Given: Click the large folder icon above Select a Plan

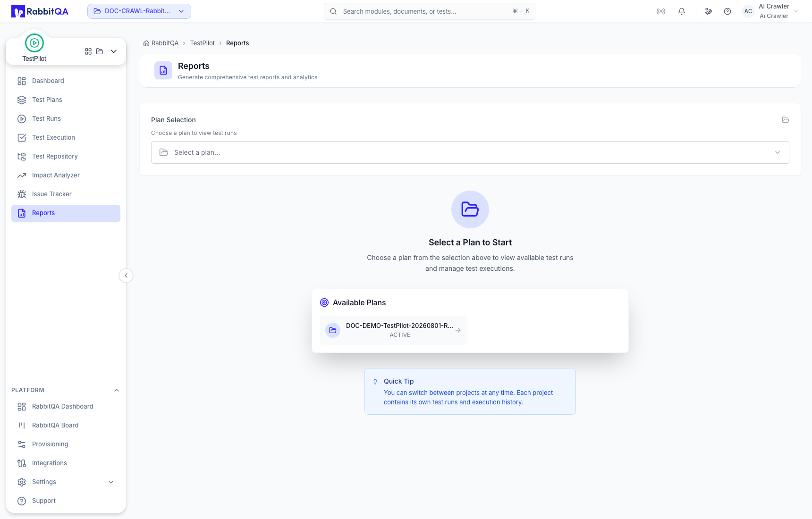Looking at the screenshot, I should click(x=470, y=209).
